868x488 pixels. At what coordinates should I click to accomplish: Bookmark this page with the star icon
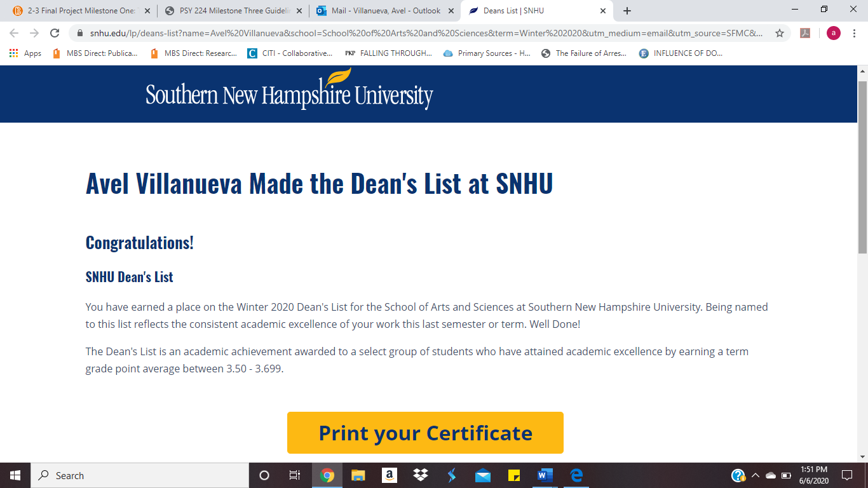779,33
